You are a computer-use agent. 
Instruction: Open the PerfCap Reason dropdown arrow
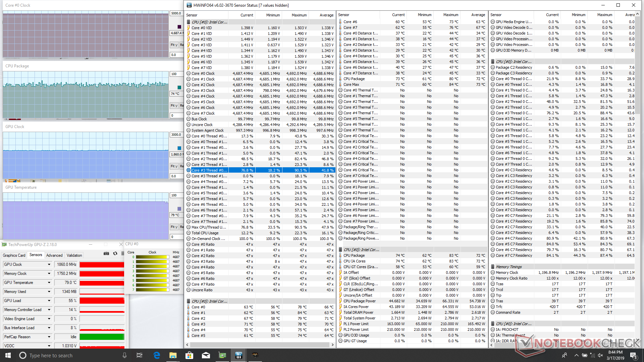pyautogui.click(x=49, y=337)
